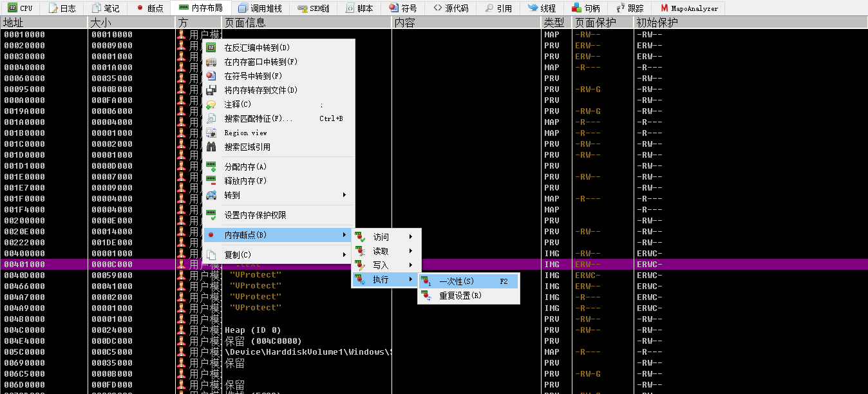Click the binoculars icon for 搜索区域引用

click(x=211, y=147)
